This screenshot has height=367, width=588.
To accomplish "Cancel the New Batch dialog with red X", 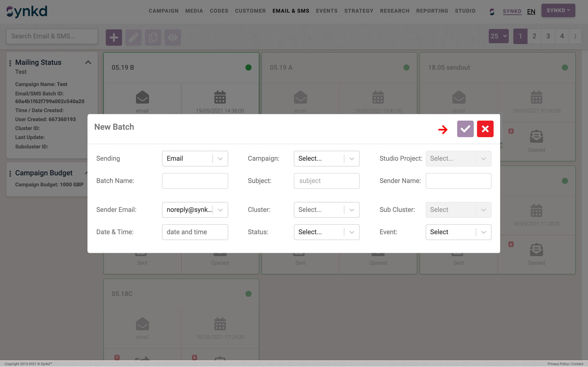I will (x=485, y=129).
